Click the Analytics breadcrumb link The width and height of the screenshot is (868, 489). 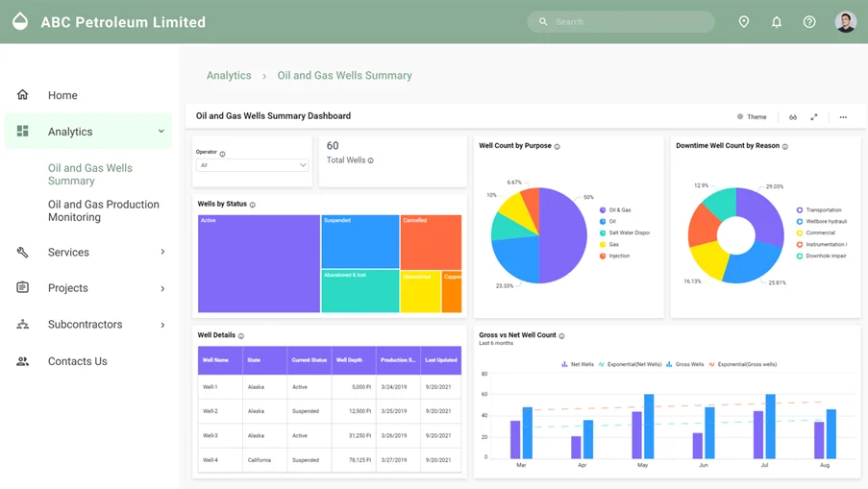(x=229, y=76)
